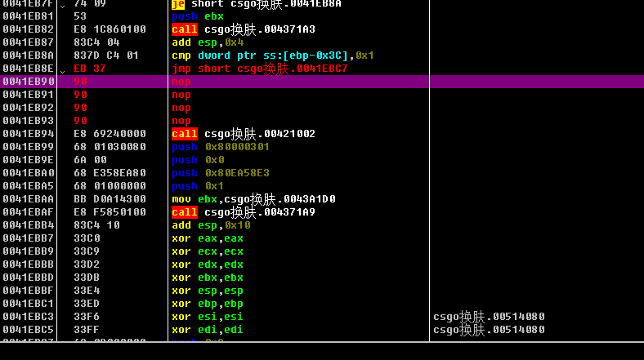644x360 pixels.
Task: Select push 0x80000301 instruction
Action: (221, 147)
